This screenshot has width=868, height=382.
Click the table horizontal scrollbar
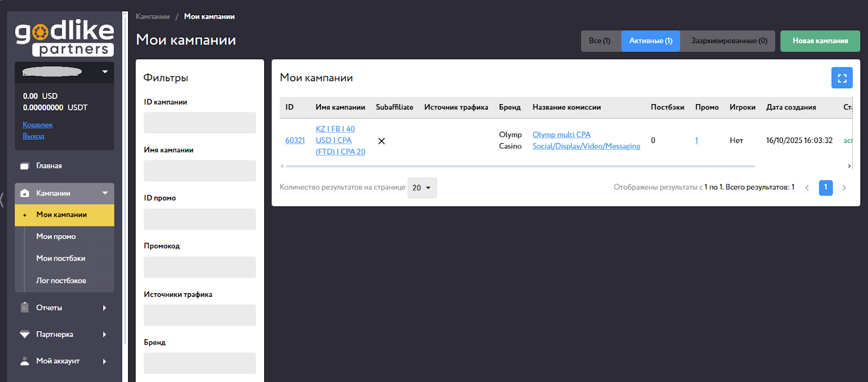tap(520, 166)
